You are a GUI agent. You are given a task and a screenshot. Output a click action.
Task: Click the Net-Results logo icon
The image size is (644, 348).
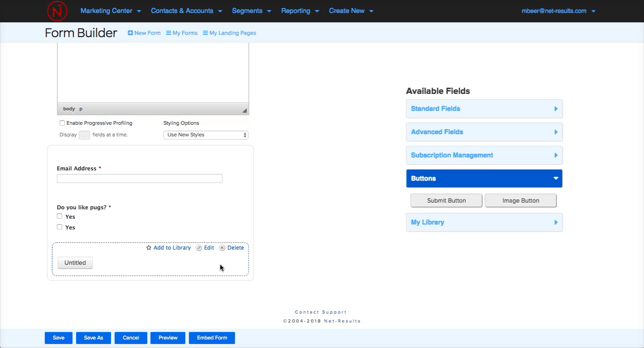(57, 11)
